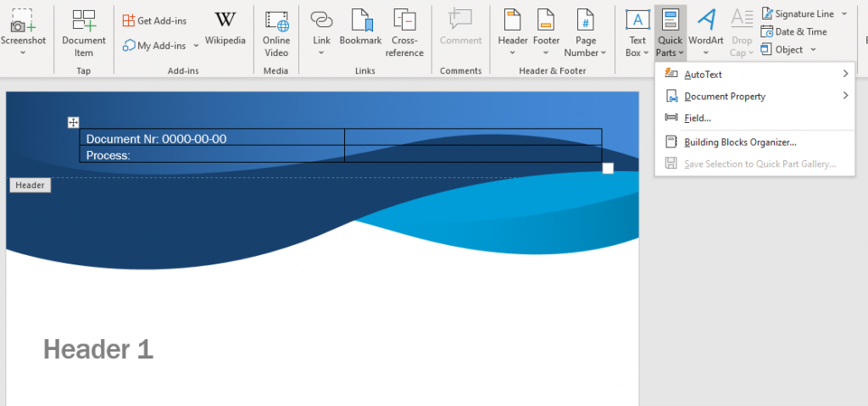Viewport: 868px width, 406px height.
Task: Expand the Object dropdown arrow
Action: (x=813, y=49)
